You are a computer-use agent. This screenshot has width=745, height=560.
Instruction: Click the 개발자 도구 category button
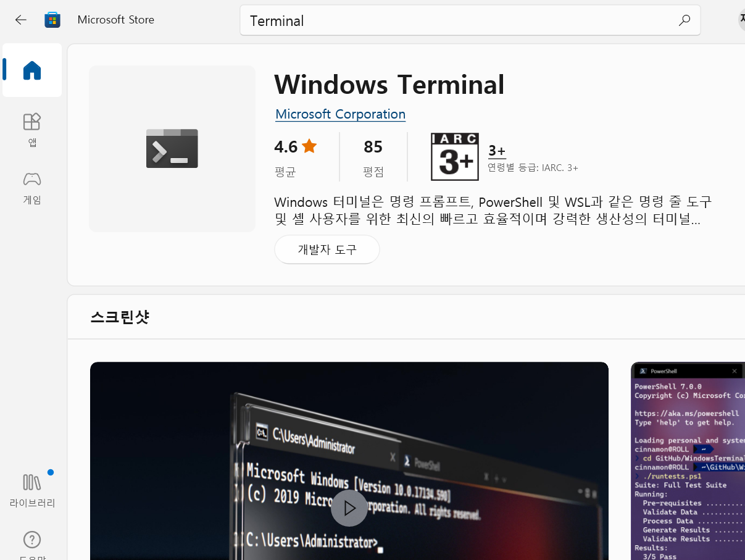pos(327,249)
